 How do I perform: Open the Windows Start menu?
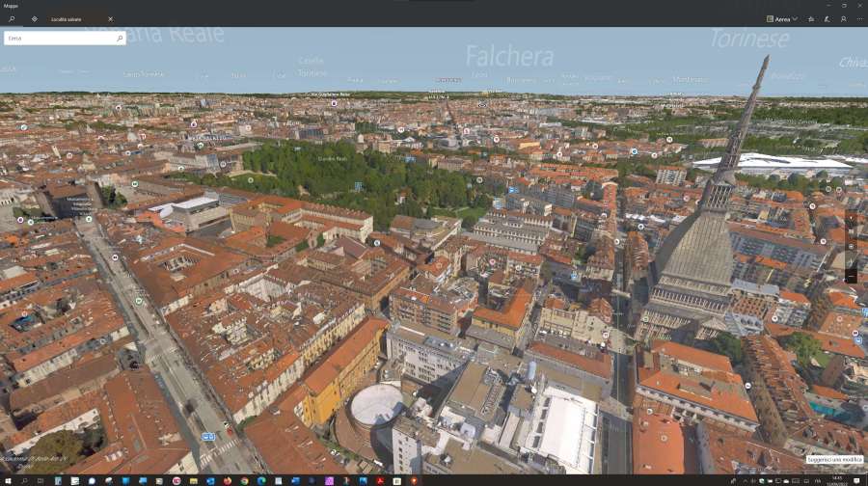coord(8,480)
